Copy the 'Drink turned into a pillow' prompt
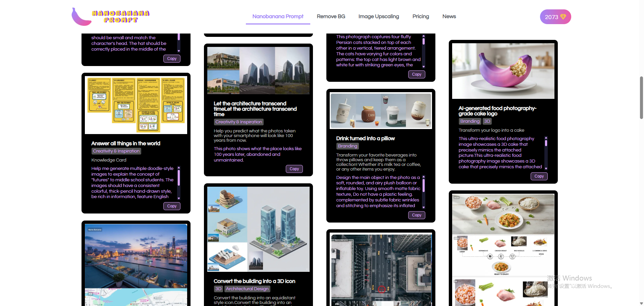 (416, 215)
